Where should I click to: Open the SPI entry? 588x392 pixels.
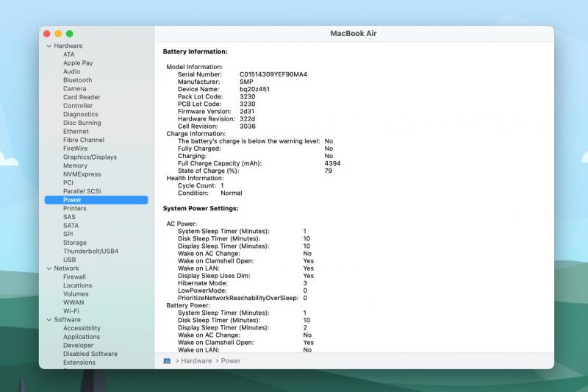68,234
